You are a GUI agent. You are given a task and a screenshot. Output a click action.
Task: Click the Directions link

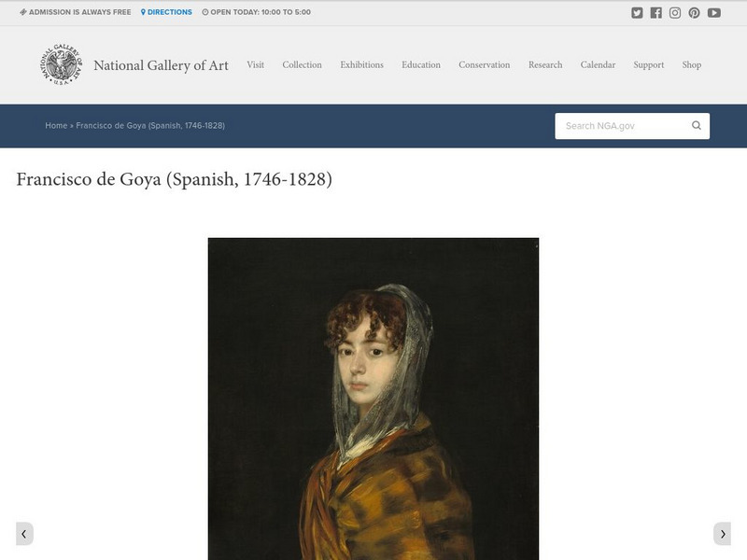click(x=166, y=12)
